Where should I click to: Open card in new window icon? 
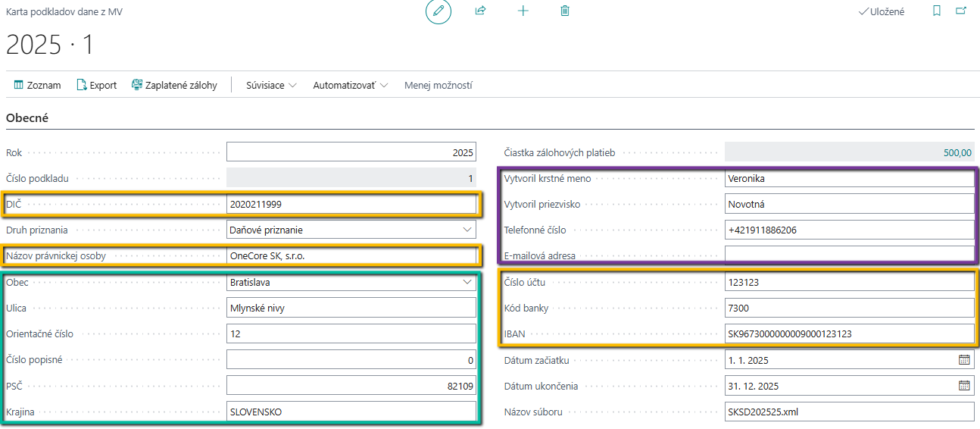[x=961, y=11]
